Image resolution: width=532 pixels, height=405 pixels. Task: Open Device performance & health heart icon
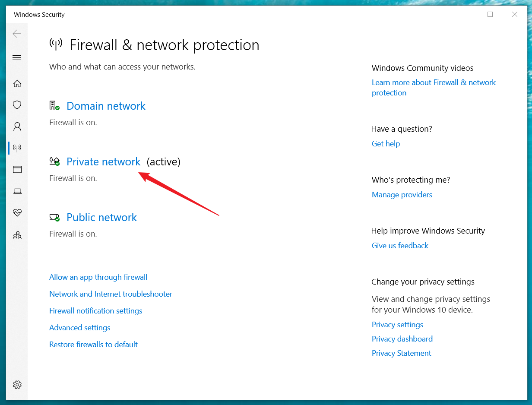tap(17, 213)
